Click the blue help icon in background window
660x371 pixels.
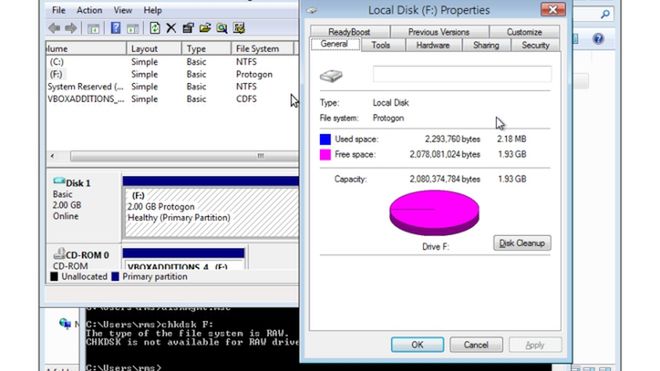coord(598,39)
